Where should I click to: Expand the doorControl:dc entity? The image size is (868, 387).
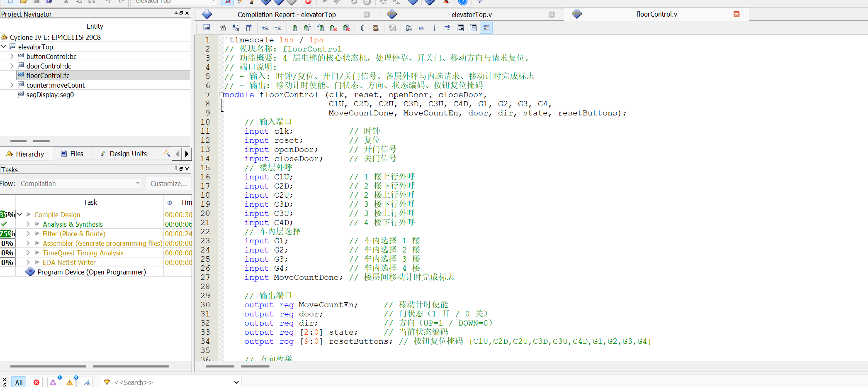click(x=12, y=66)
